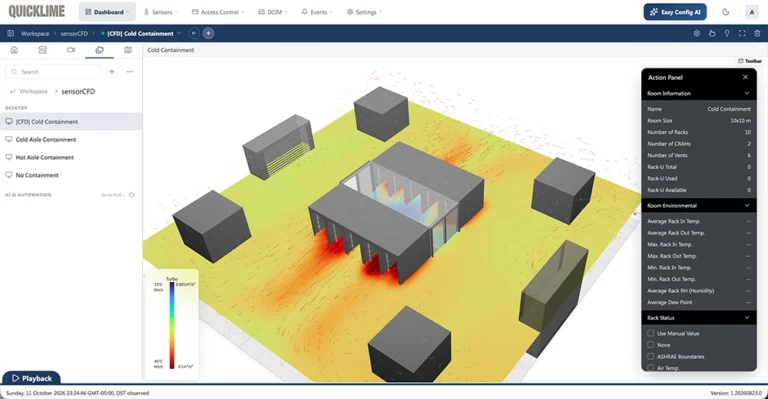The height and width of the screenshot is (399, 768).
Task: Click Go to Hub link
Action: pyautogui.click(x=113, y=195)
